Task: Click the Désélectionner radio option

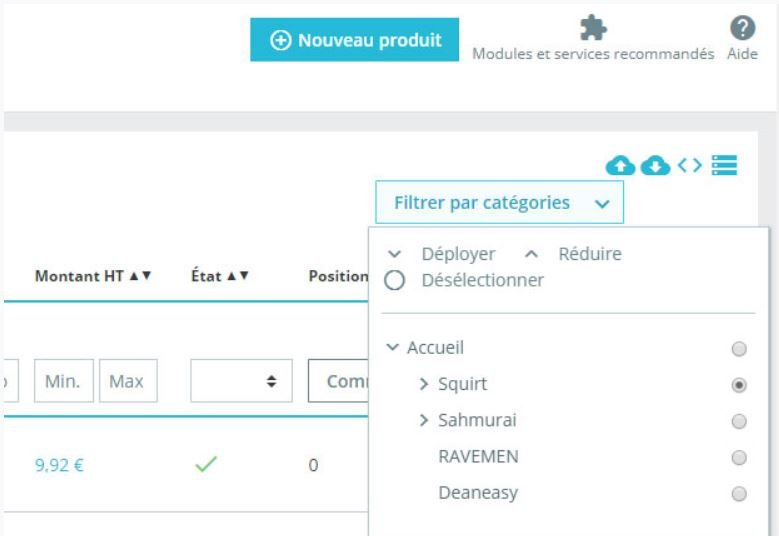Action: click(x=395, y=281)
